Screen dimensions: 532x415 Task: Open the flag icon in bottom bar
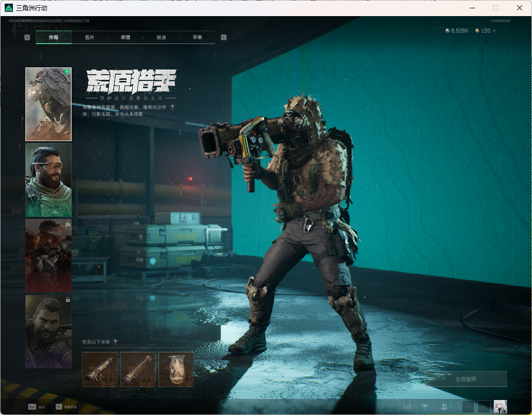pyautogui.click(x=425, y=406)
